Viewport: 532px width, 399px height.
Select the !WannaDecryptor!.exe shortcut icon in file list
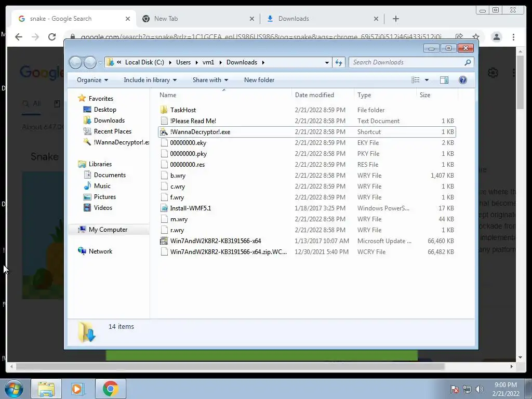(164, 132)
